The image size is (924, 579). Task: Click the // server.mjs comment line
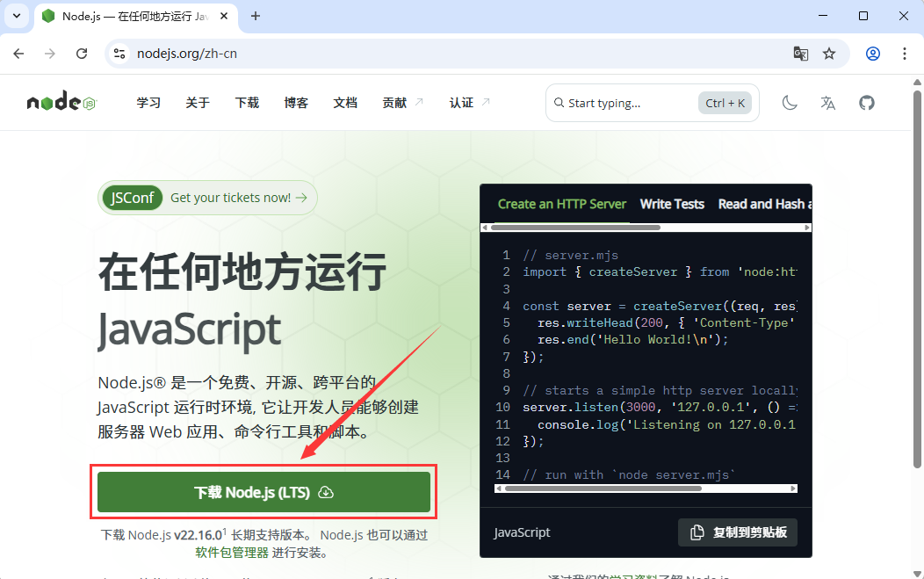pyautogui.click(x=570, y=255)
